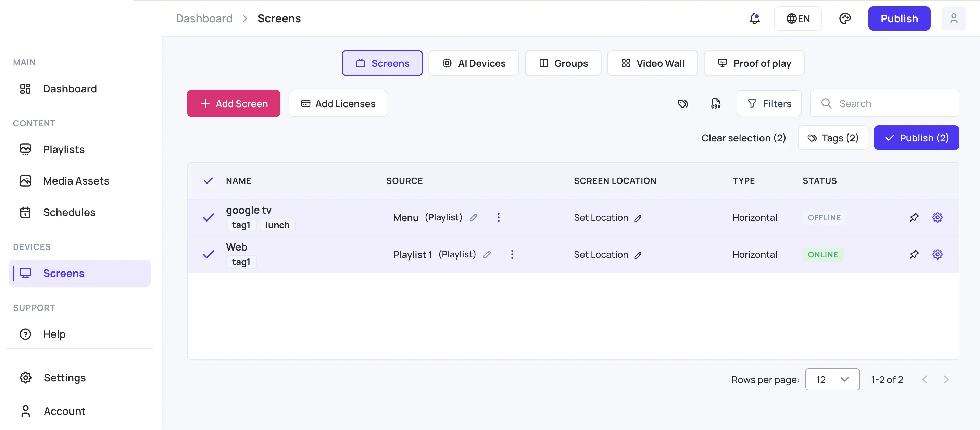
Task: Switch to the Screens tab
Action: pos(382,63)
